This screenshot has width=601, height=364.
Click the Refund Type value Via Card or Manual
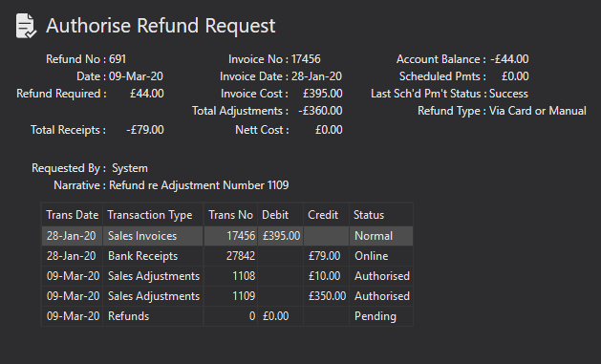tap(537, 111)
